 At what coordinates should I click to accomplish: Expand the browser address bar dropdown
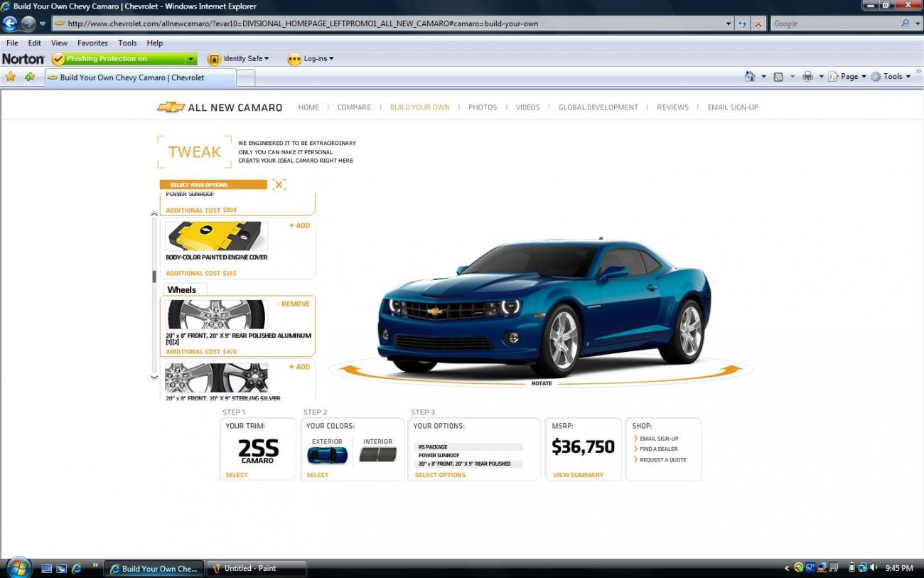click(728, 23)
